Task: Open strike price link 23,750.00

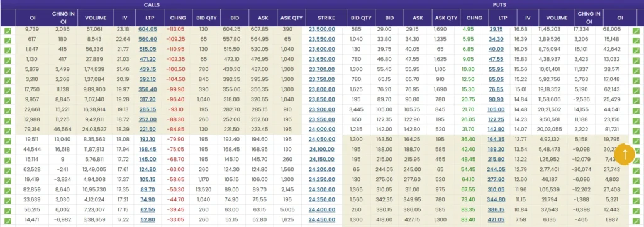Action: tap(321, 79)
